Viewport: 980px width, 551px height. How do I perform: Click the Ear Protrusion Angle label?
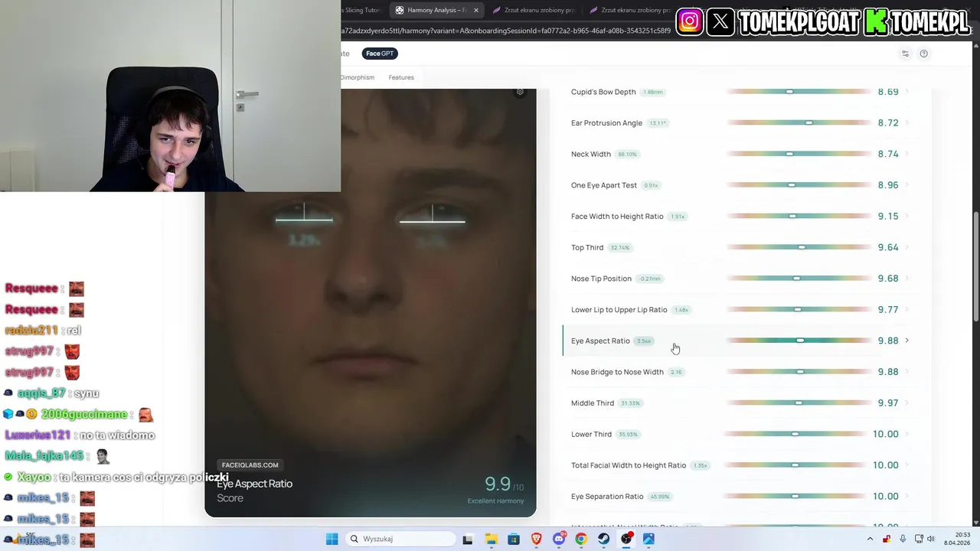coord(606,123)
